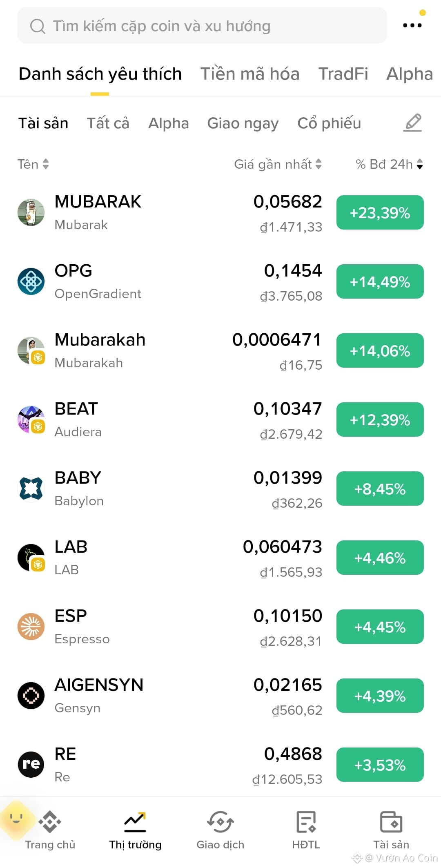441x868 pixels.
Task: Toggle BABY +8,45% change badge
Action: [x=380, y=489]
